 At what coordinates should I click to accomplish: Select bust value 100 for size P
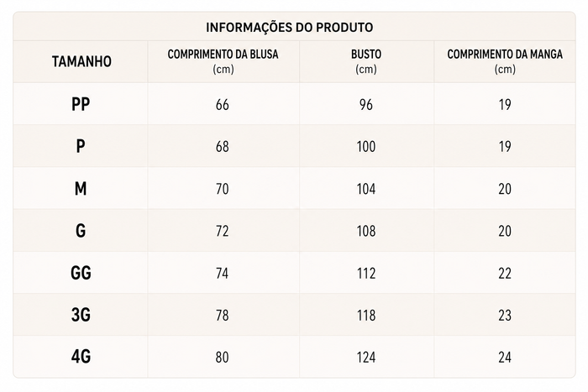tap(366, 147)
